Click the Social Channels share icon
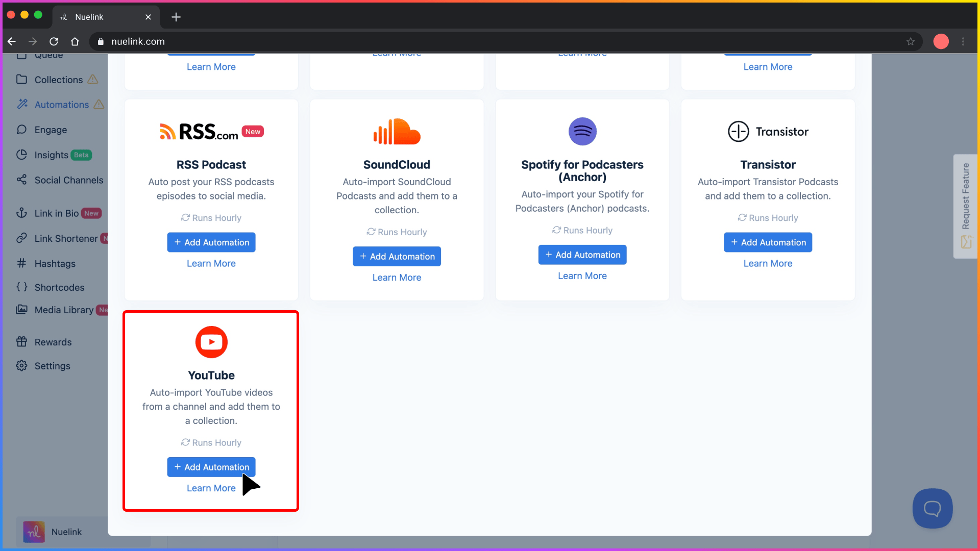Image resolution: width=980 pixels, height=551 pixels. tap(21, 180)
